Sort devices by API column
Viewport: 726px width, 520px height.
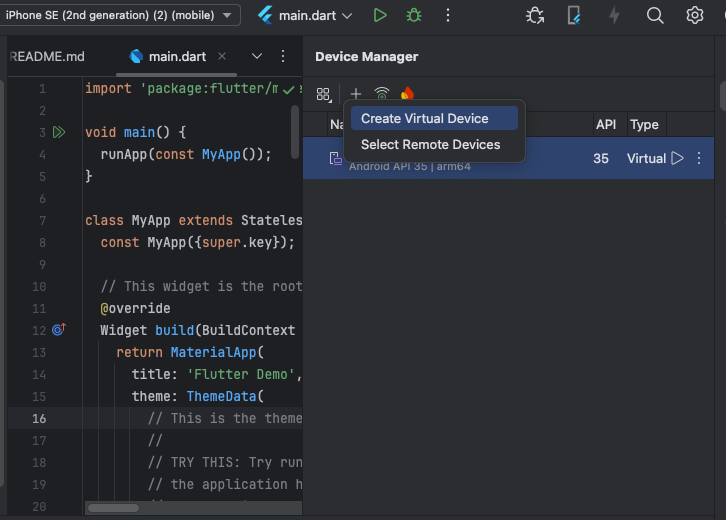point(606,125)
